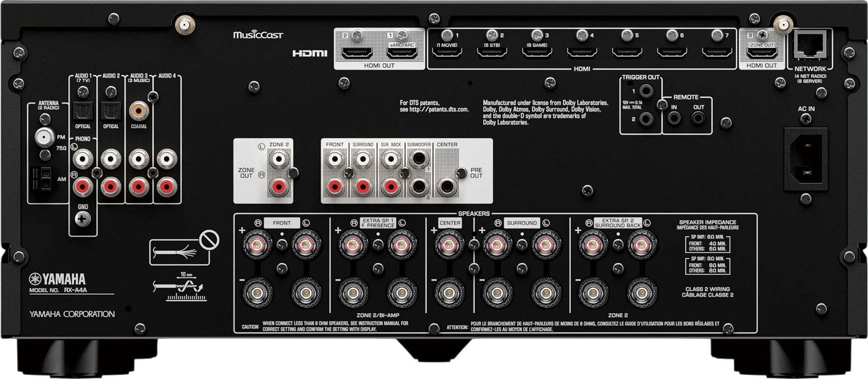This screenshot has height=379, width=868.
Task: Click the AUDIO 4 left white RCA jack
Action: [x=167, y=159]
